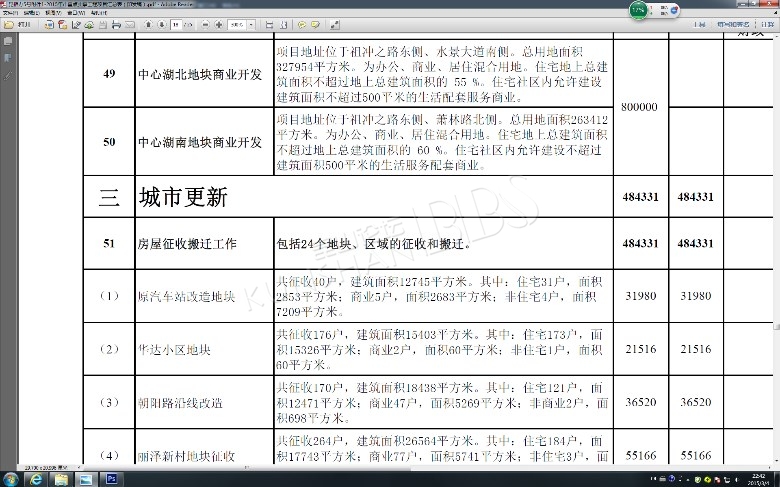Open the Tools pane button
This screenshot has height=487, width=780.
[699, 24]
